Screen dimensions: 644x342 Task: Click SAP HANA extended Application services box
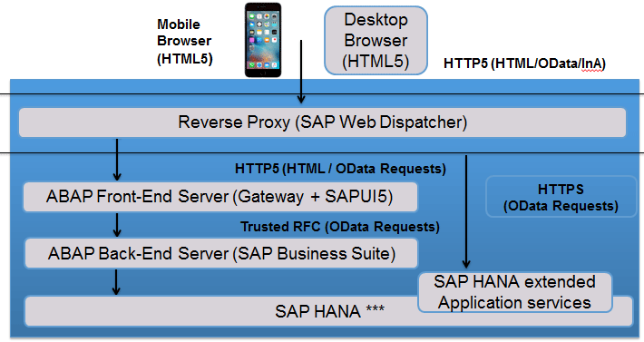515,292
